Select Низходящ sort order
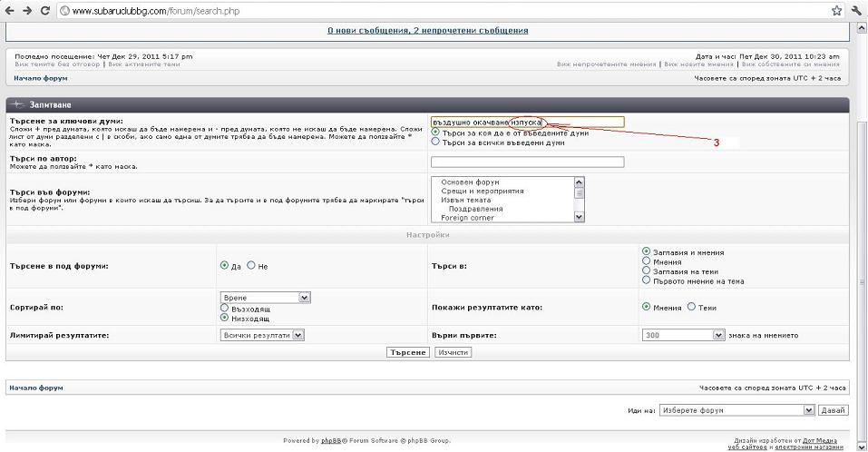Image resolution: width=868 pixels, height=452 pixels. click(x=224, y=318)
